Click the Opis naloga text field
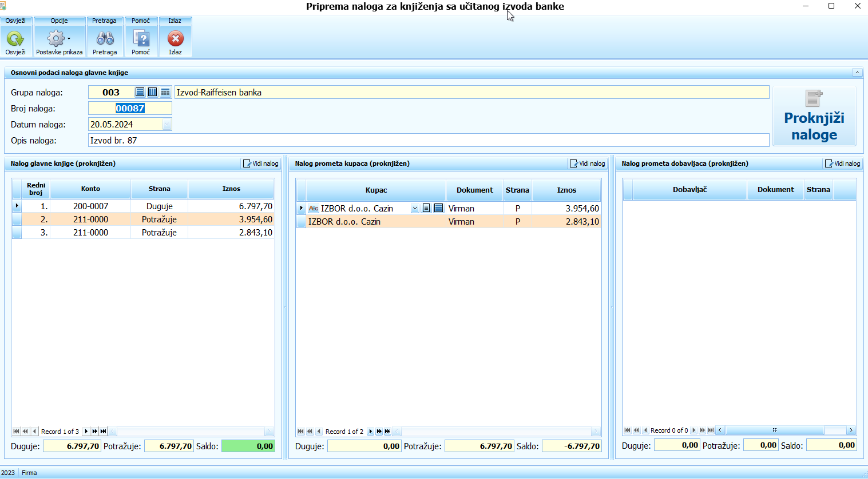The image size is (868, 479). click(428, 141)
